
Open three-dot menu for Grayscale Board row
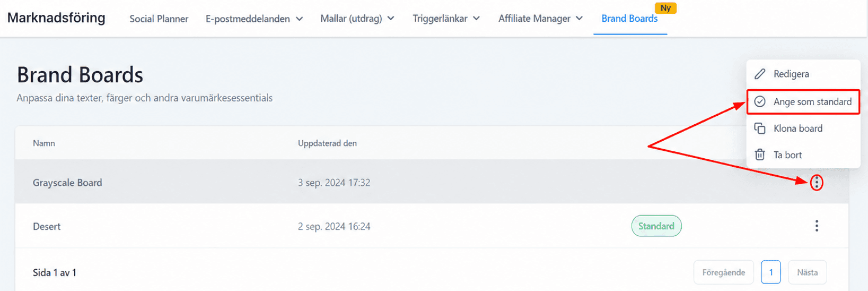coord(817,183)
